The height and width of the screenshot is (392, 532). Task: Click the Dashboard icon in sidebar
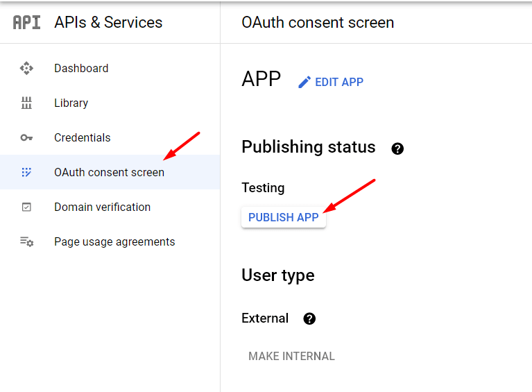point(26,68)
